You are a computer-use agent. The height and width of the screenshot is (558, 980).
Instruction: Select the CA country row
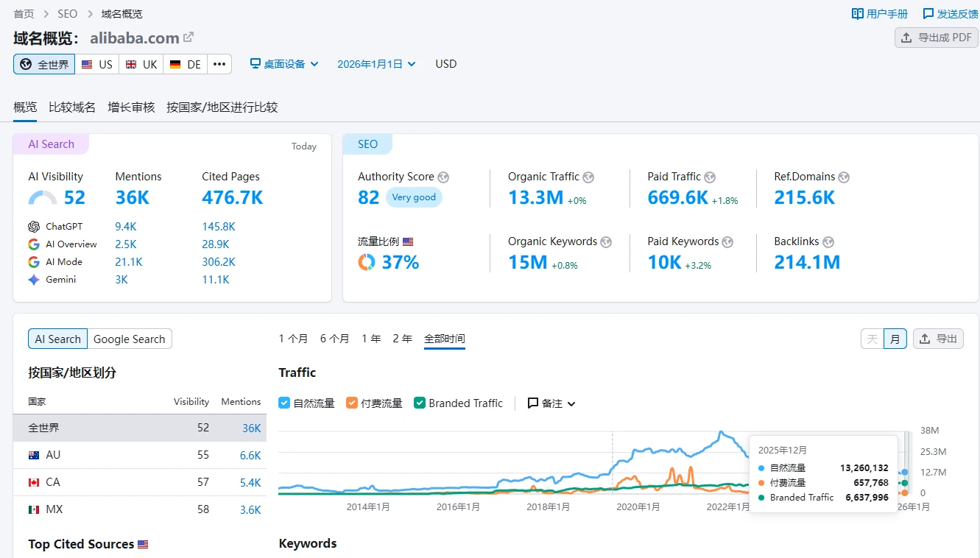point(139,482)
